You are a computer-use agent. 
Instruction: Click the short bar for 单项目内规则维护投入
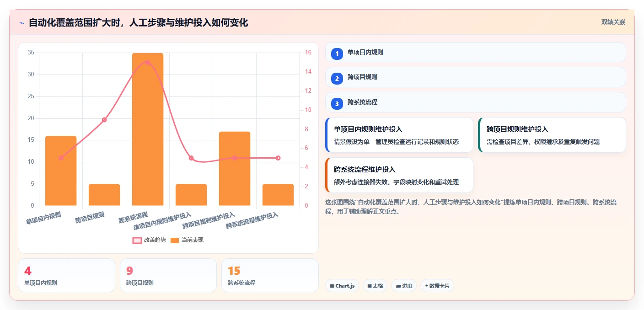(x=191, y=195)
